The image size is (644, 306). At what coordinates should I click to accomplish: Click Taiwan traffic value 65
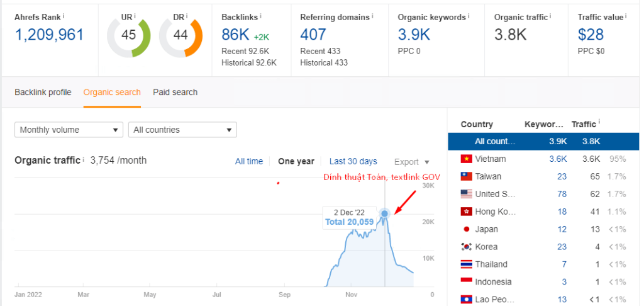coord(595,176)
